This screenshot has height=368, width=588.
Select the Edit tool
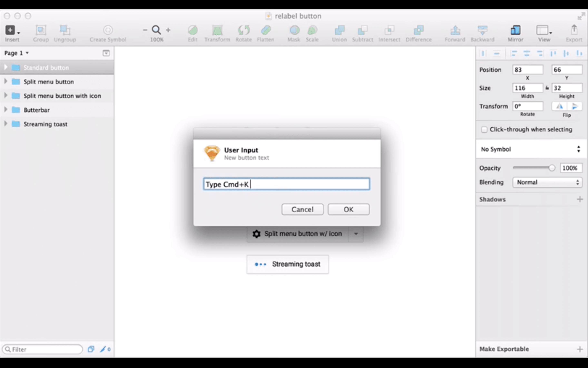pyautogui.click(x=193, y=30)
